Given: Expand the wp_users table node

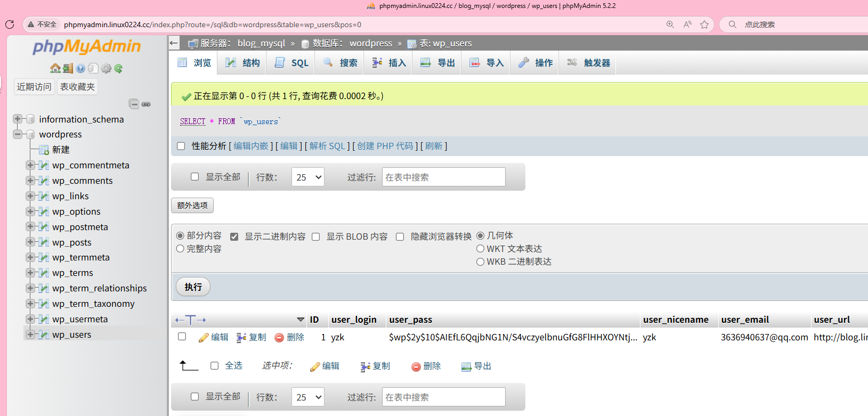Looking at the screenshot, I should 30,335.
